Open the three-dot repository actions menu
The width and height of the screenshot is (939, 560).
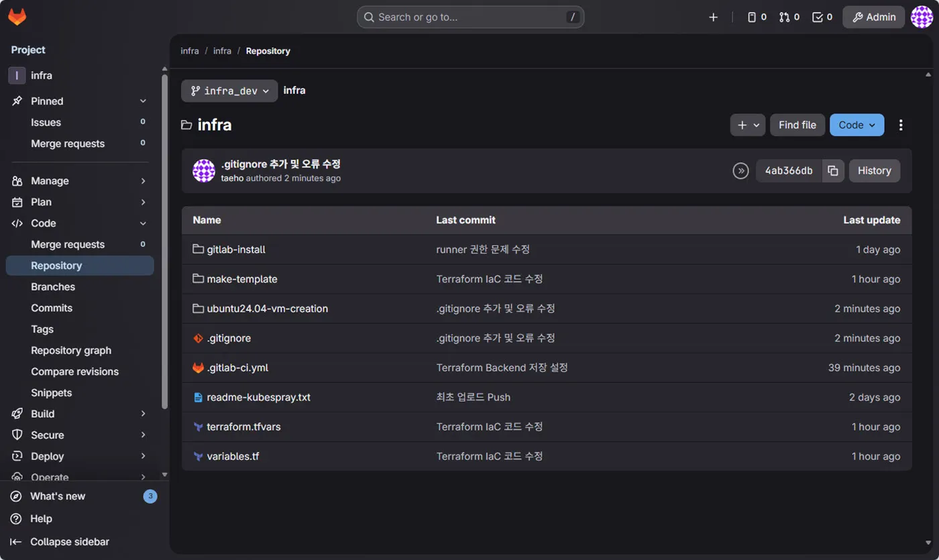coord(901,125)
